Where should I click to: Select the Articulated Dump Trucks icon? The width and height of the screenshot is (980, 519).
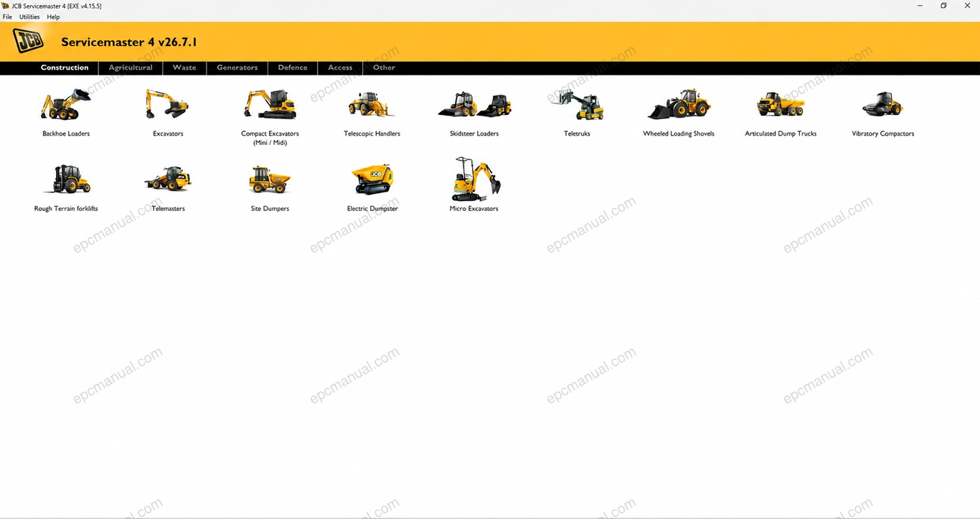(781, 105)
